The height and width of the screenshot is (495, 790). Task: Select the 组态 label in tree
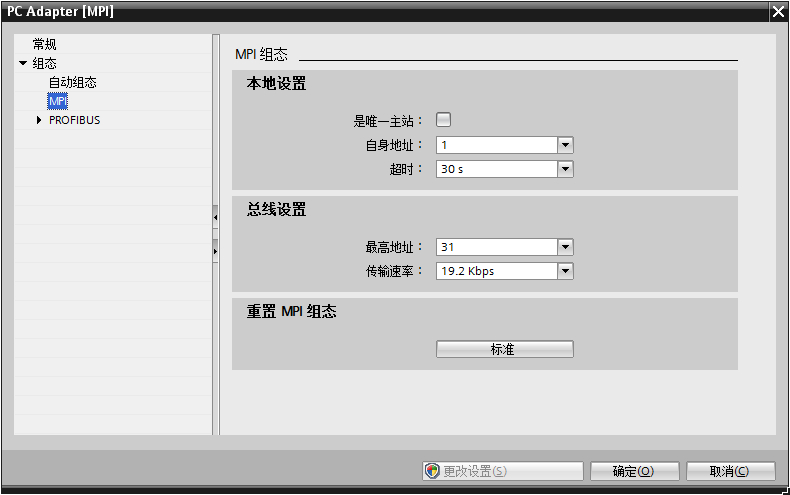[x=45, y=64]
